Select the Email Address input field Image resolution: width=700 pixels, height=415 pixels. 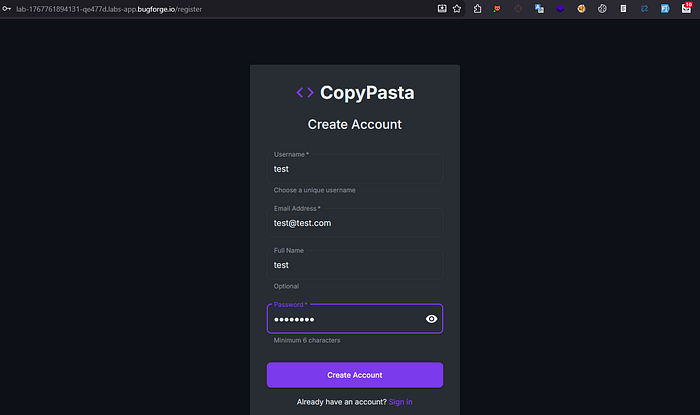click(x=355, y=223)
